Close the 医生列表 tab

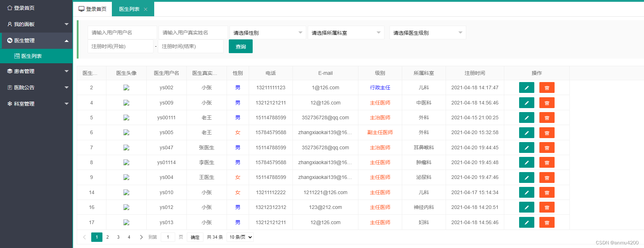tap(146, 9)
